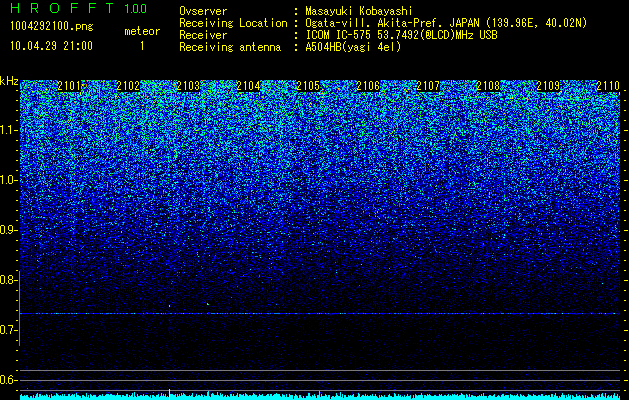The width and height of the screenshot is (629, 400).
Task: Select the ICOM IC-575 53.7492 MHz receiver text
Action: click(x=401, y=35)
